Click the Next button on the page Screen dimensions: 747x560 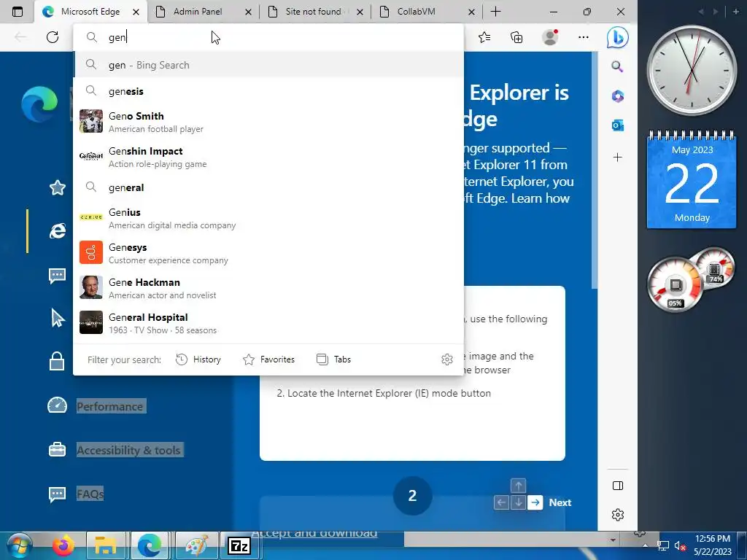(x=560, y=502)
